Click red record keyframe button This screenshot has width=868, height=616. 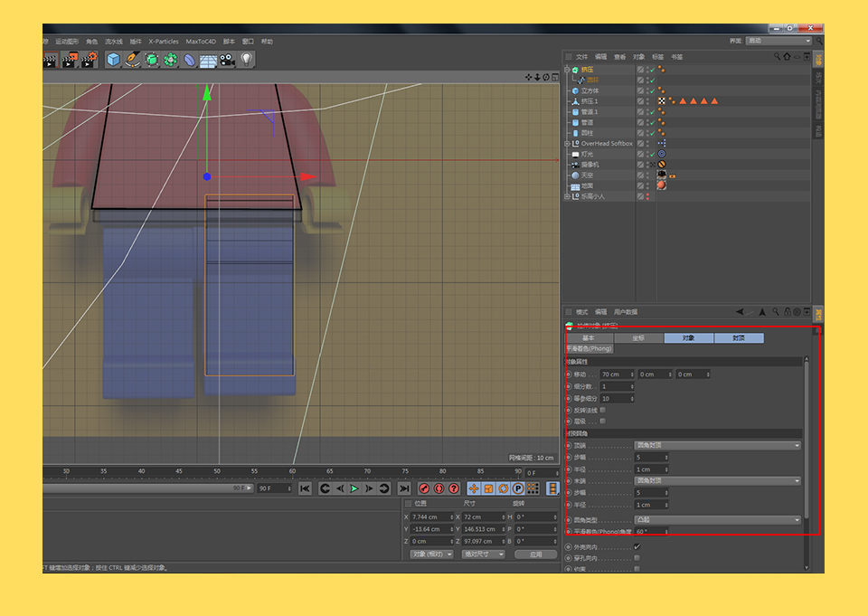pos(424,488)
